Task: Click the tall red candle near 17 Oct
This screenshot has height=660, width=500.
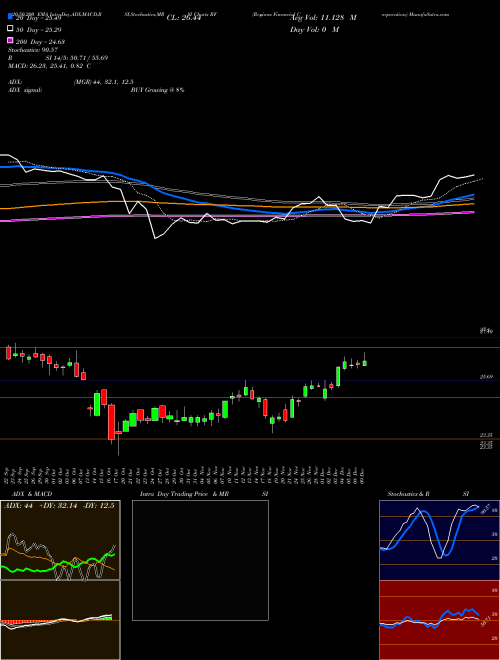Action: pos(112,422)
